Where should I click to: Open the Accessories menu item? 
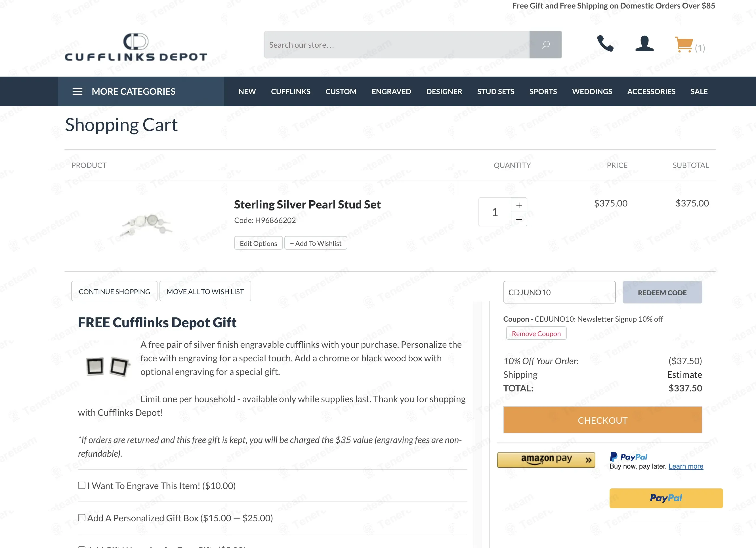651,91
